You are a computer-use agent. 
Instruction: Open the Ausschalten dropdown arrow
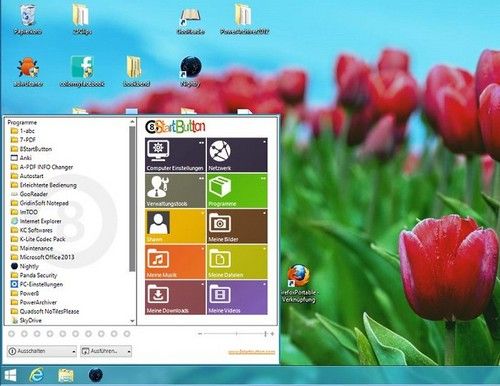click(x=74, y=352)
